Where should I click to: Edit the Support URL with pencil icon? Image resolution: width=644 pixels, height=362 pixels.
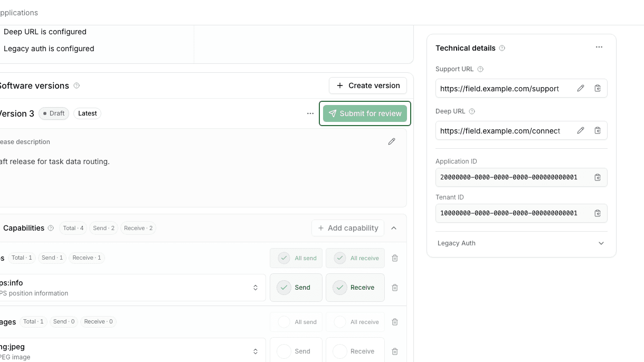point(581,89)
